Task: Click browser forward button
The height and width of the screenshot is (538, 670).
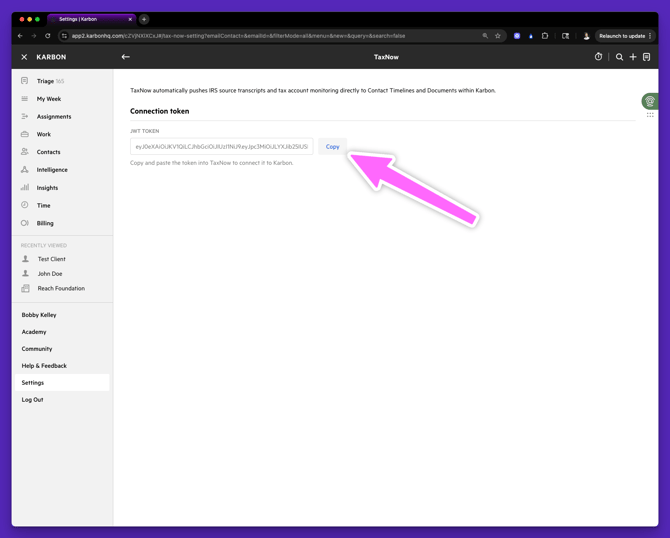Action: click(34, 36)
